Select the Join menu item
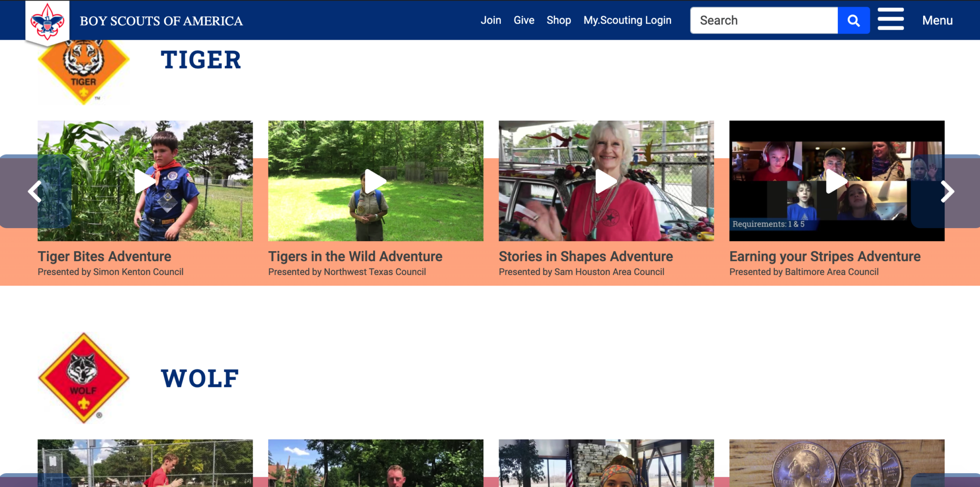This screenshot has width=980, height=487. [491, 20]
